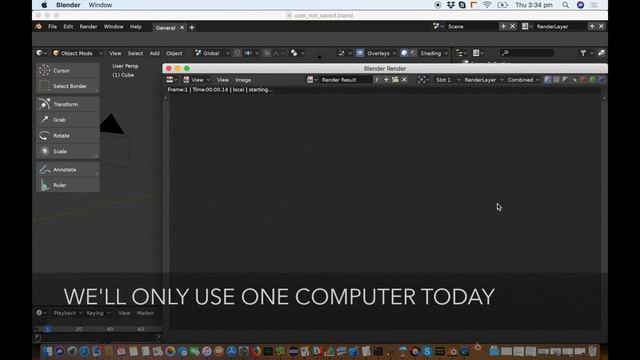
Task: Open Dropbox menu bar icon
Action: coord(451,5)
